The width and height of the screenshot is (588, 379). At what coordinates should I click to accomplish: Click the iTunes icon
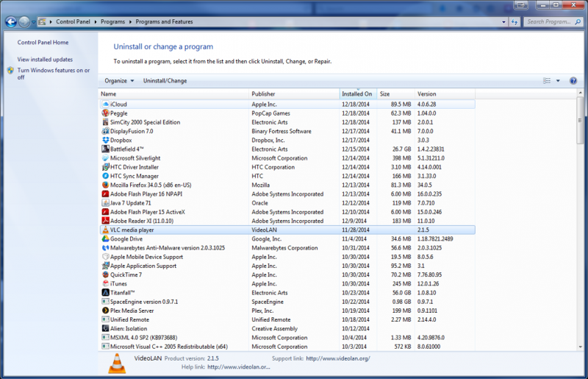[x=105, y=284]
